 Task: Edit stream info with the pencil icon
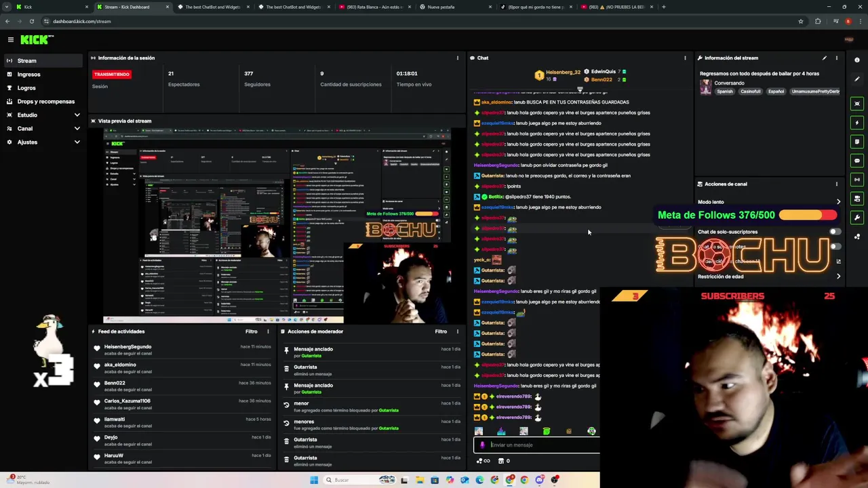(x=825, y=58)
